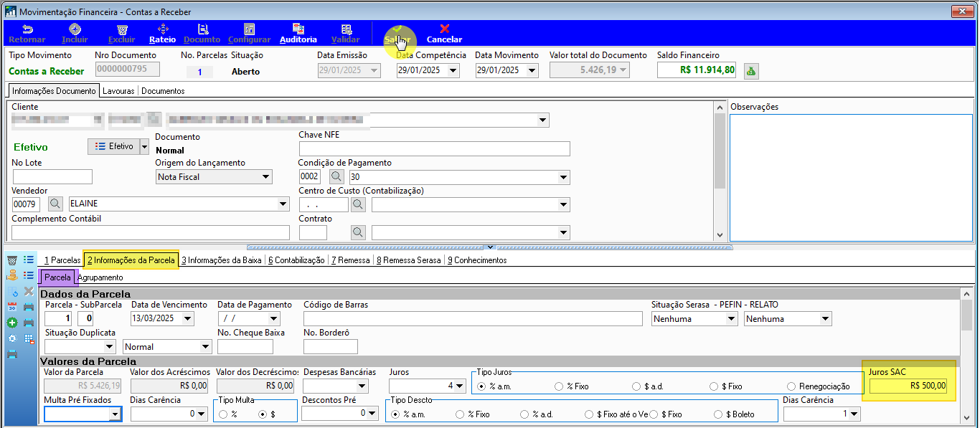Expand the Data de Vencimento date picker
The width and height of the screenshot is (980, 428).
(188, 318)
